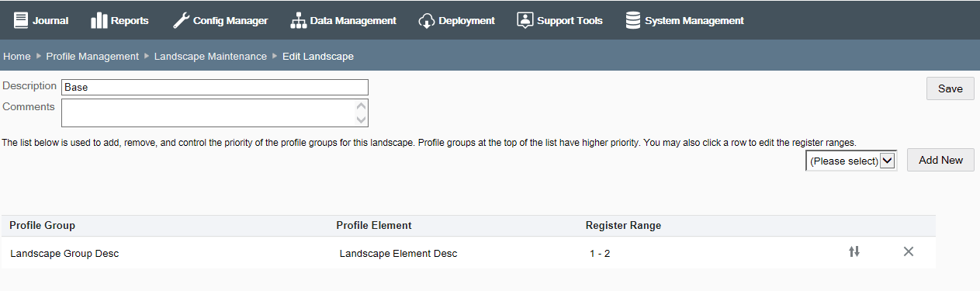The width and height of the screenshot is (980, 291).
Task: Expand the (Please select) dropdown
Action: [851, 161]
